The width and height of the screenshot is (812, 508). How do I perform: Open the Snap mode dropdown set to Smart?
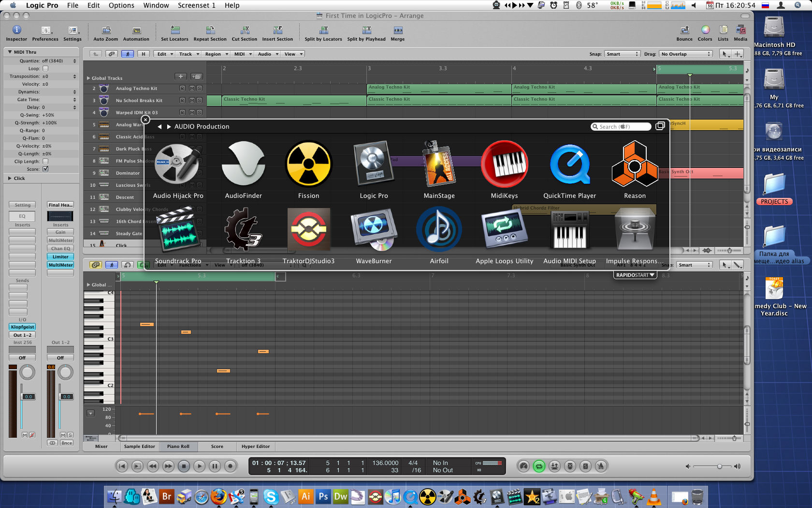coord(622,54)
